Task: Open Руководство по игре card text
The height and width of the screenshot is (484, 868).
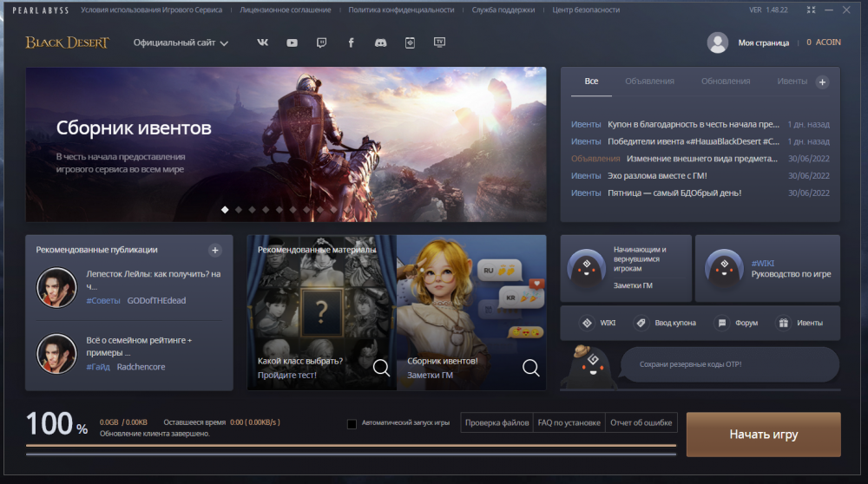Action: 791,274
